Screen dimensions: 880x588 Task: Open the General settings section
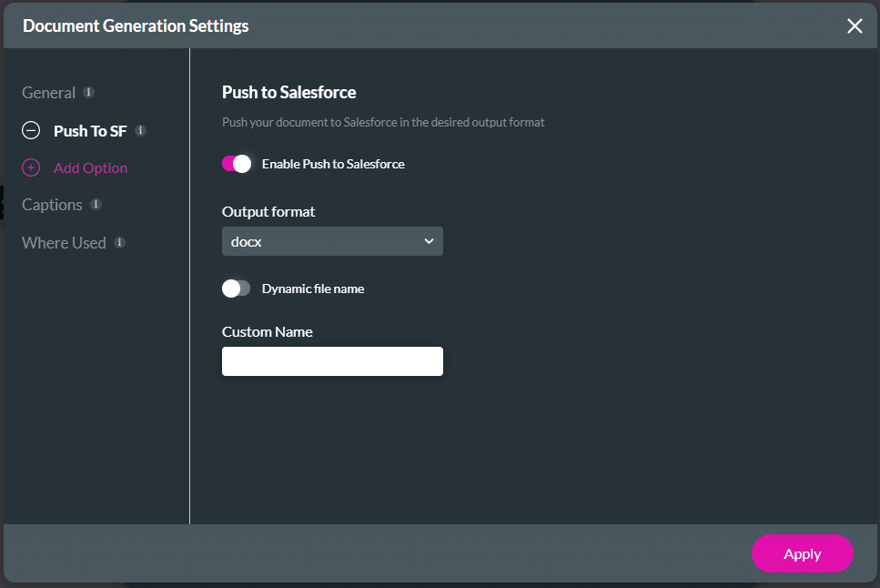(49, 93)
